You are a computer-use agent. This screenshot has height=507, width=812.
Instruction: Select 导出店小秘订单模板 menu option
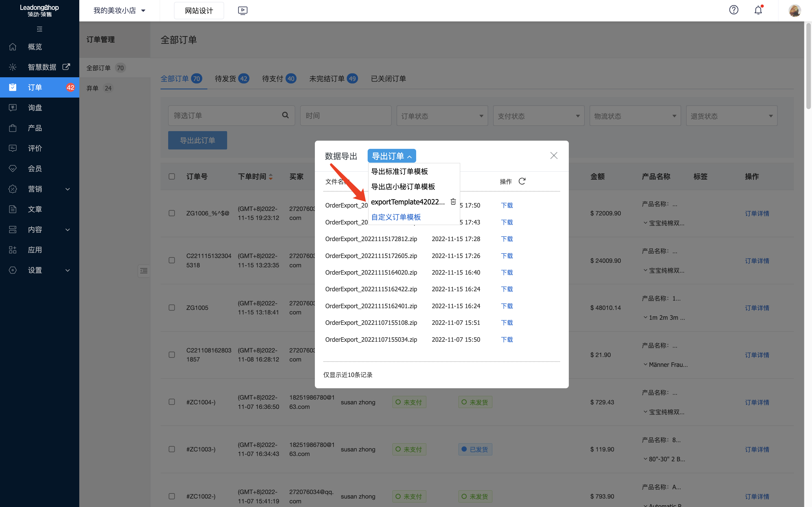coord(403,186)
